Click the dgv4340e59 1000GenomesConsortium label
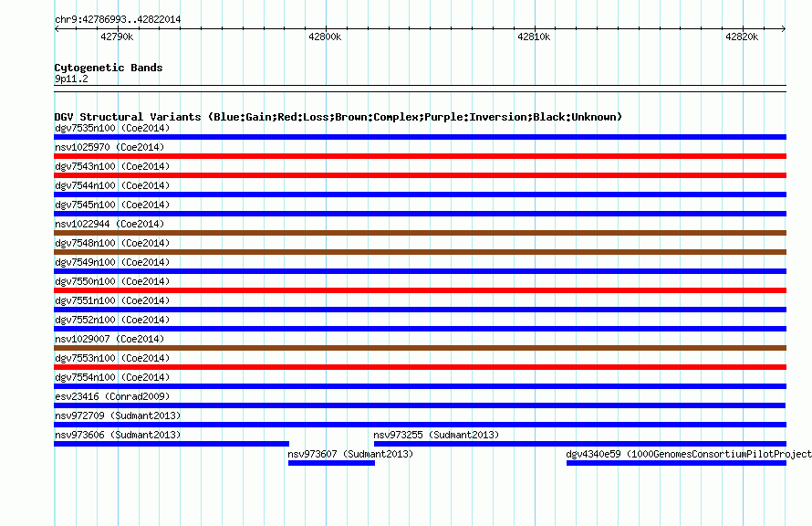The height and width of the screenshot is (526, 812). tap(689, 454)
